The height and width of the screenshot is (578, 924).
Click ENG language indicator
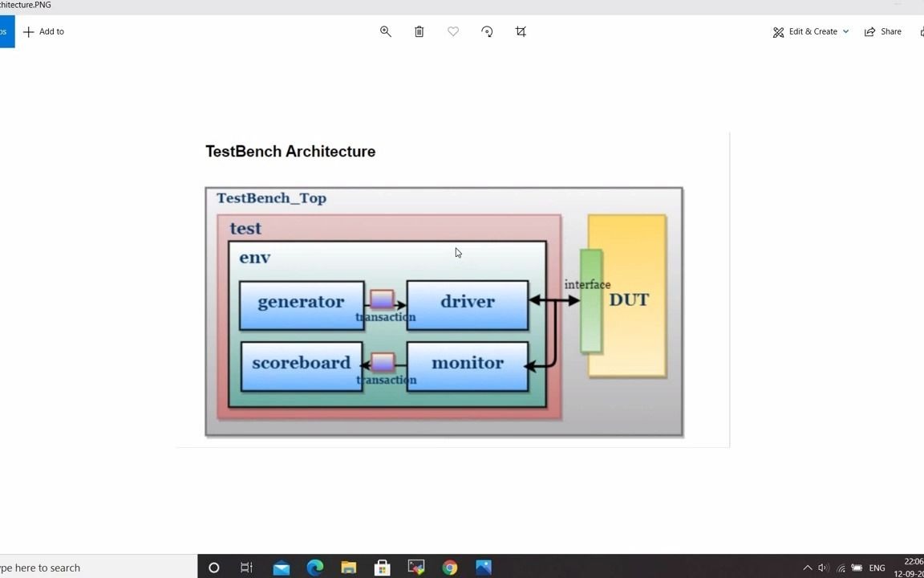click(877, 568)
